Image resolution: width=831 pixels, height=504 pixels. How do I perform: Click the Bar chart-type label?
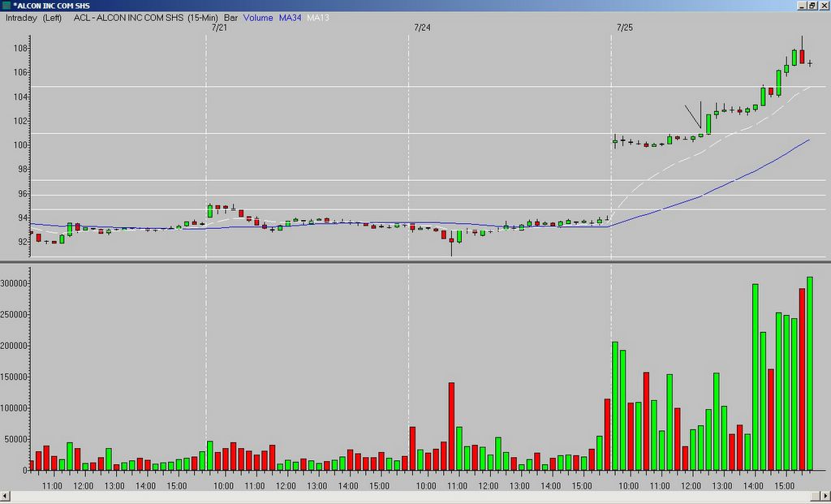click(230, 18)
